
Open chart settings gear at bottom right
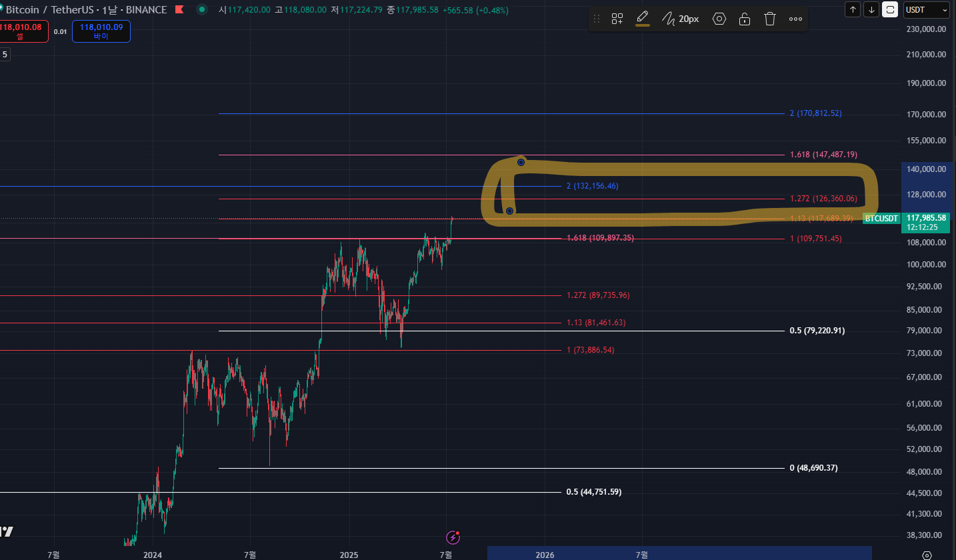point(927,555)
